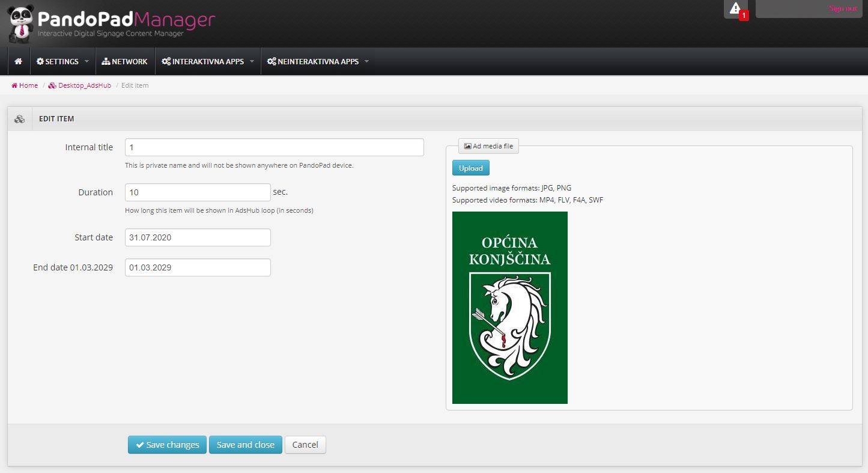
Task: Open the SETTINGS menu
Action: (x=58, y=61)
